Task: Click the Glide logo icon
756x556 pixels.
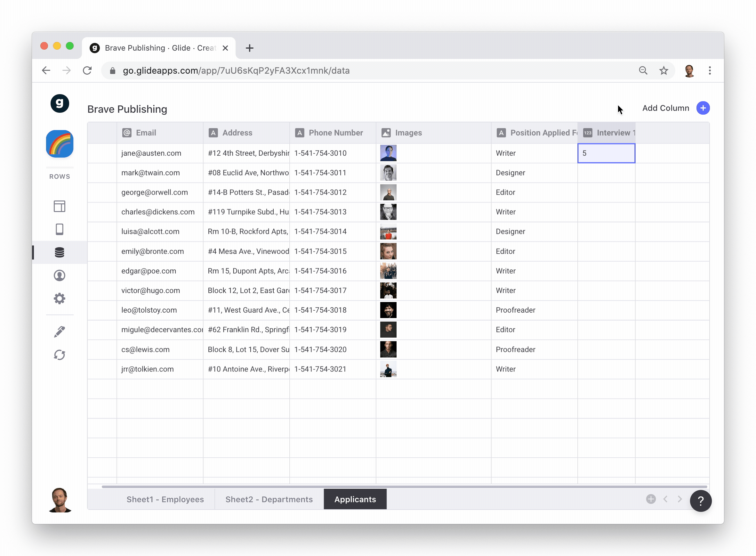Action: coord(60,103)
